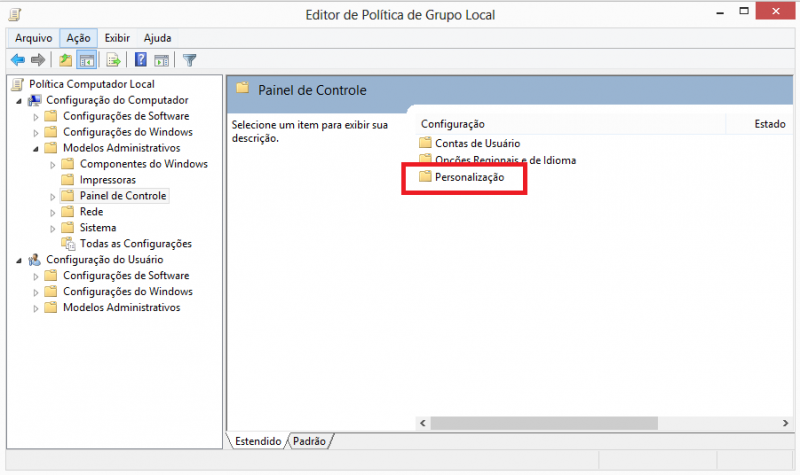Expand the Componentes do Windows node

pyautogui.click(x=53, y=164)
